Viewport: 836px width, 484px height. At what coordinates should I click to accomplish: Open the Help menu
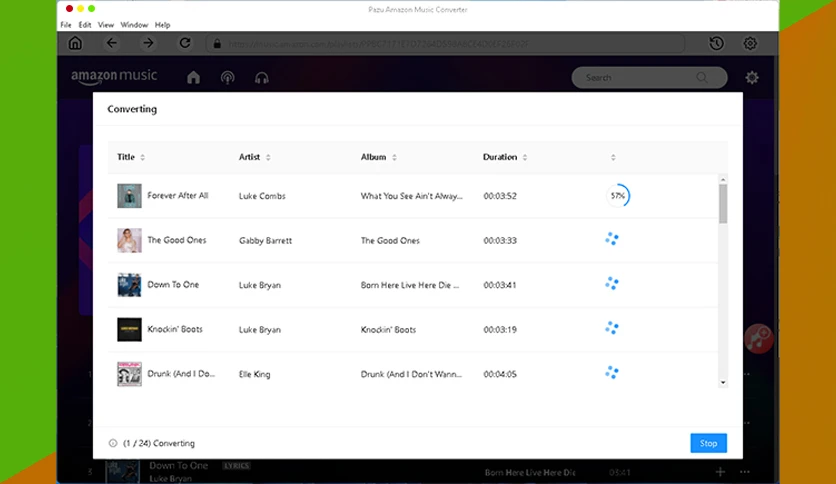pyautogui.click(x=162, y=25)
